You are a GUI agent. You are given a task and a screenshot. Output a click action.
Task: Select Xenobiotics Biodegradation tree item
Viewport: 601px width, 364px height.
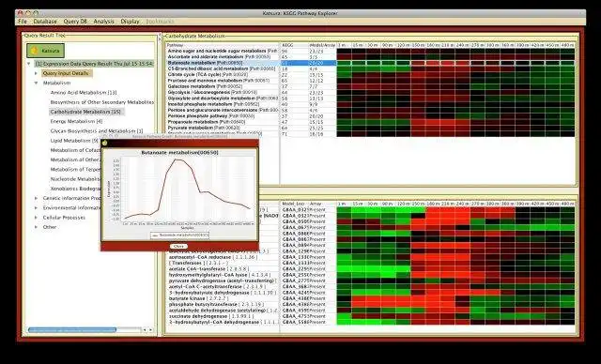(75, 189)
